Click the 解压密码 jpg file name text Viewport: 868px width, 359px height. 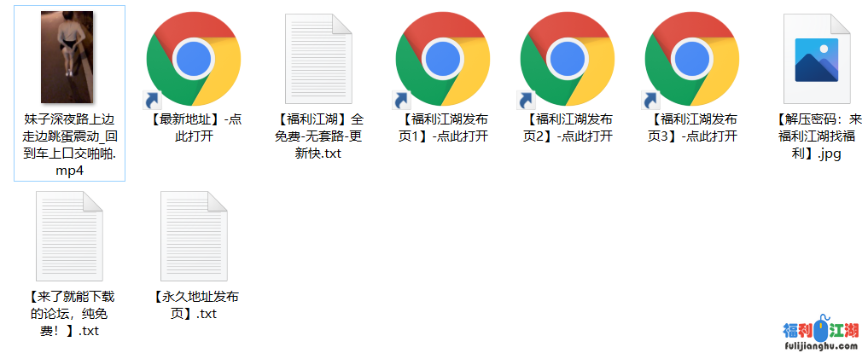click(x=817, y=136)
